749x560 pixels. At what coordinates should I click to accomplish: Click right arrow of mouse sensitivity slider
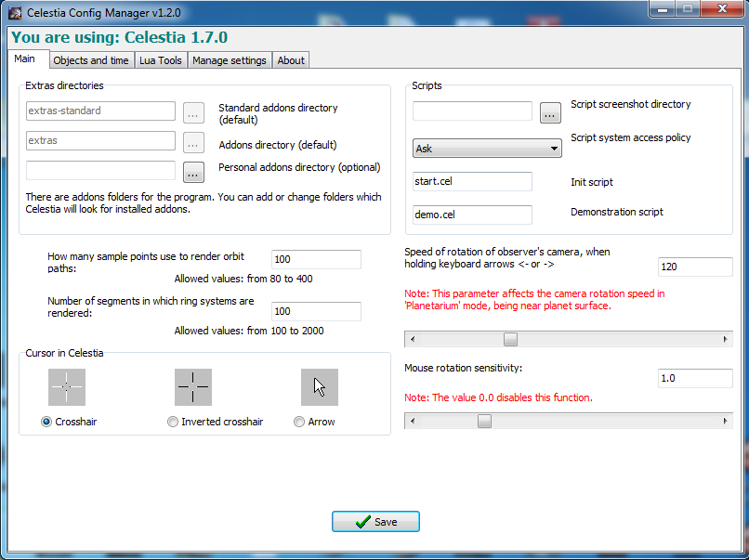coord(725,421)
